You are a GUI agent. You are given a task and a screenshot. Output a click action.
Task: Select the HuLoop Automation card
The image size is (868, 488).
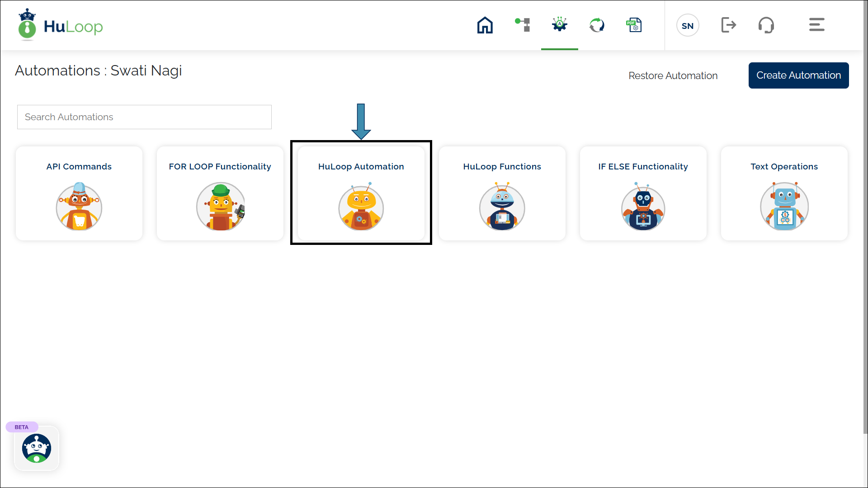(361, 193)
